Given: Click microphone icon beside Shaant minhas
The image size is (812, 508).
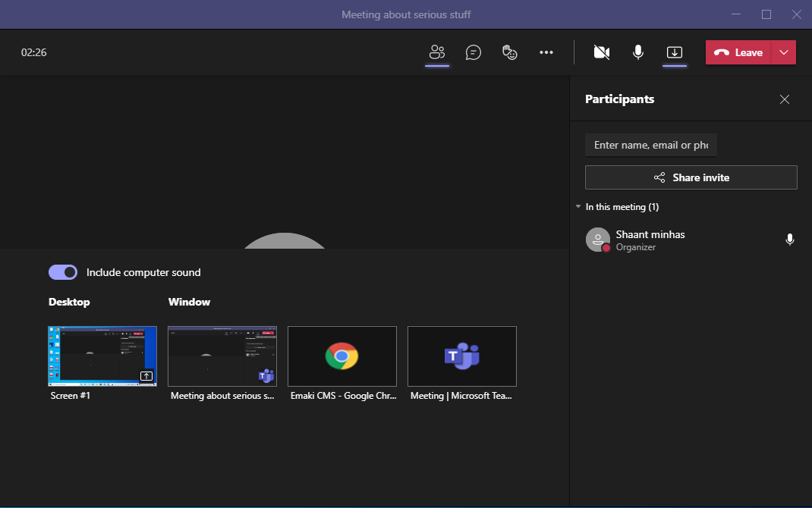Looking at the screenshot, I should [x=790, y=240].
